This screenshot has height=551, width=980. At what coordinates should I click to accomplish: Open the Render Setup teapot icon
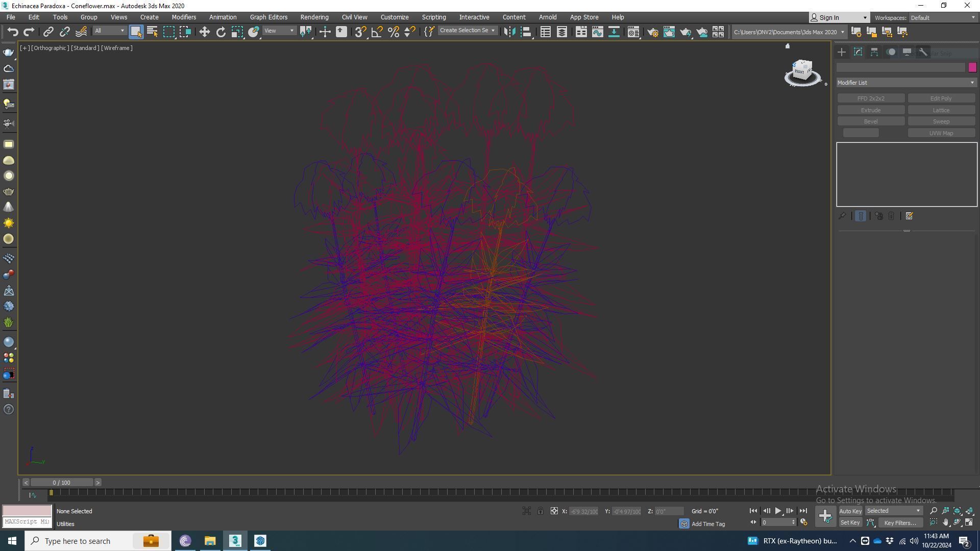point(652,32)
